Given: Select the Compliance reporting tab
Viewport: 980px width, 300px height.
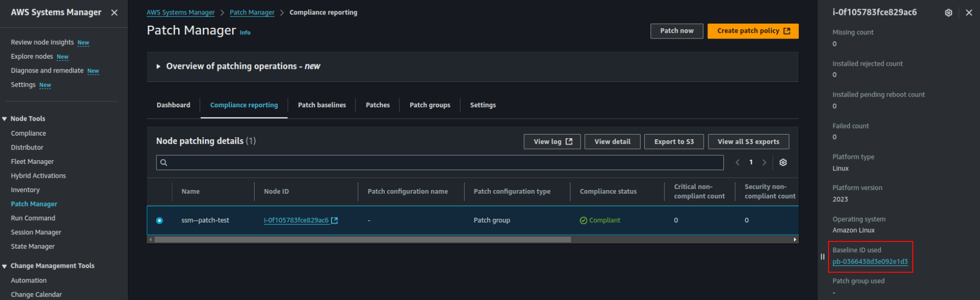Looking at the screenshot, I should point(244,105).
